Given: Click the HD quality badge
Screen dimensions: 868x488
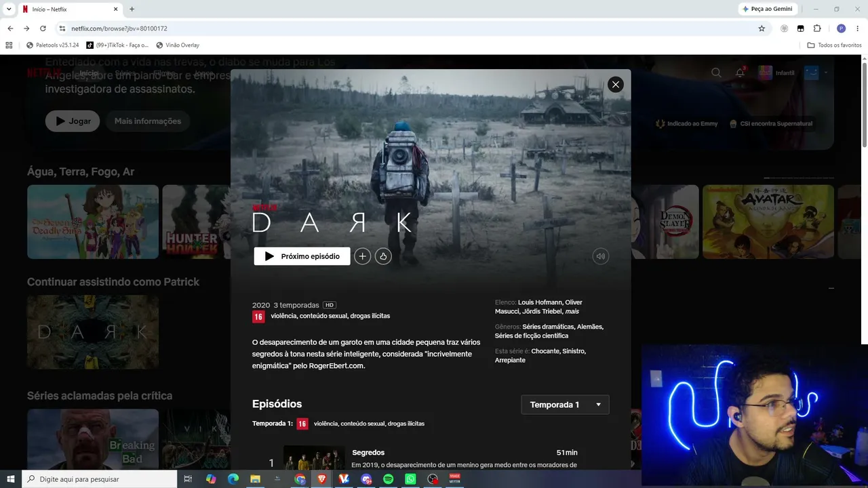Looking at the screenshot, I should 330,305.
